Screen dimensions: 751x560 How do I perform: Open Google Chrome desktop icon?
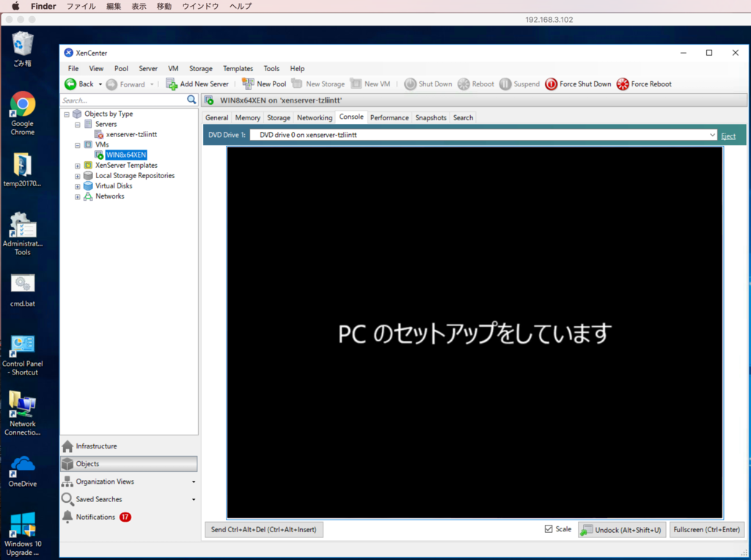tap(23, 114)
